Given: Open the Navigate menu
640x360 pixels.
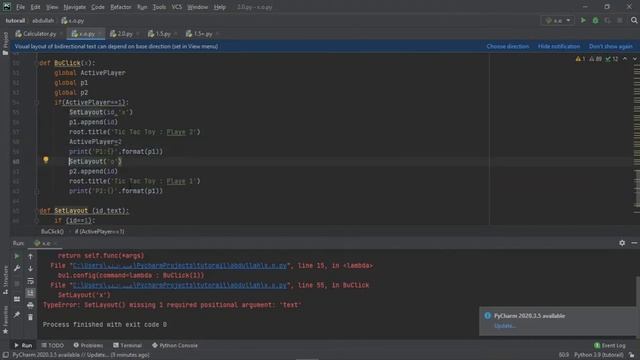Looking at the screenshot, I should (75, 7).
